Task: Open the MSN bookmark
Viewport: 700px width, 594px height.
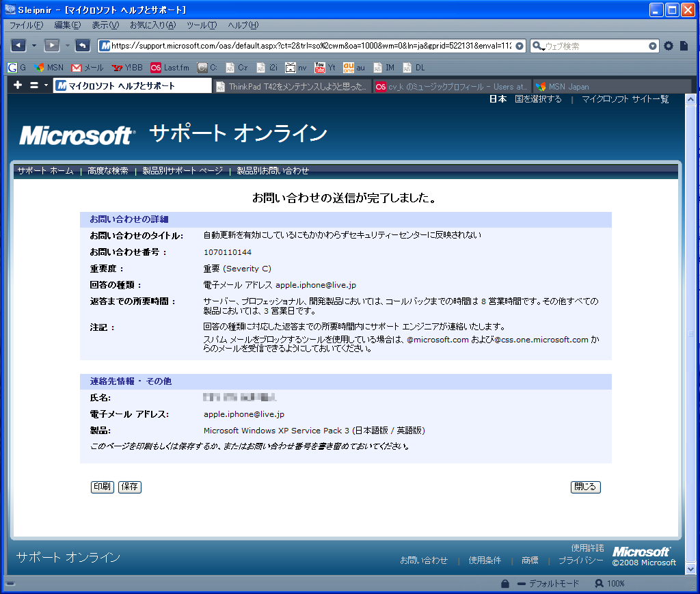Action: tap(49, 68)
